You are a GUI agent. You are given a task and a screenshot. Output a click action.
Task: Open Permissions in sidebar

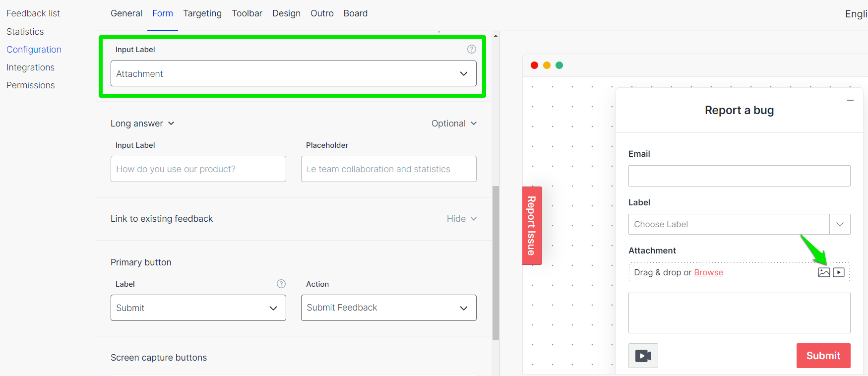(x=31, y=85)
